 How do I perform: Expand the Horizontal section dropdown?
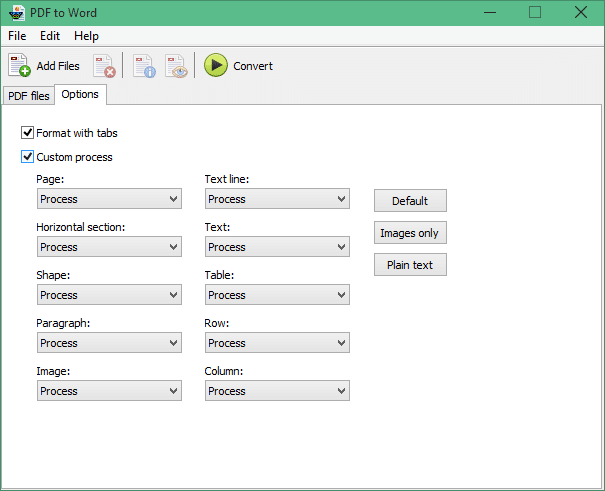109,246
